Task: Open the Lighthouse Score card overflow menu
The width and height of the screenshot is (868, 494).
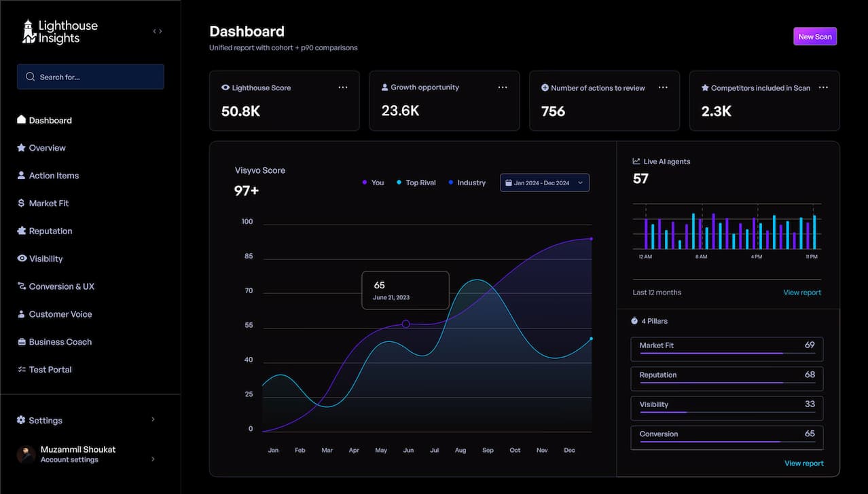Action: click(x=343, y=87)
